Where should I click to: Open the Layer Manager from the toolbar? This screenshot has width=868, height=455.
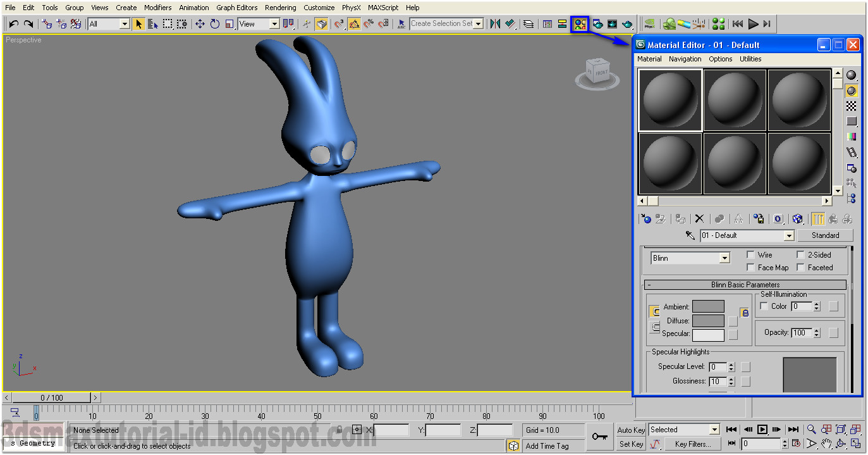click(x=529, y=24)
